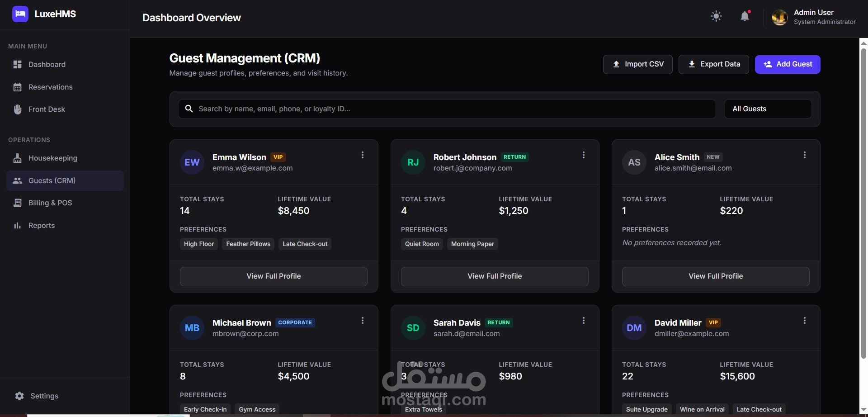Click Emma Wilson's VIP badge

[x=278, y=157]
